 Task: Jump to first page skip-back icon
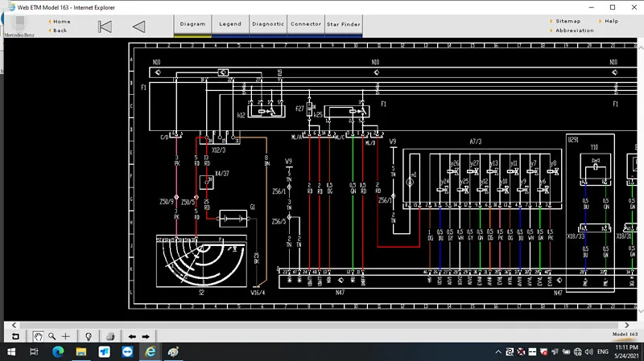click(105, 26)
